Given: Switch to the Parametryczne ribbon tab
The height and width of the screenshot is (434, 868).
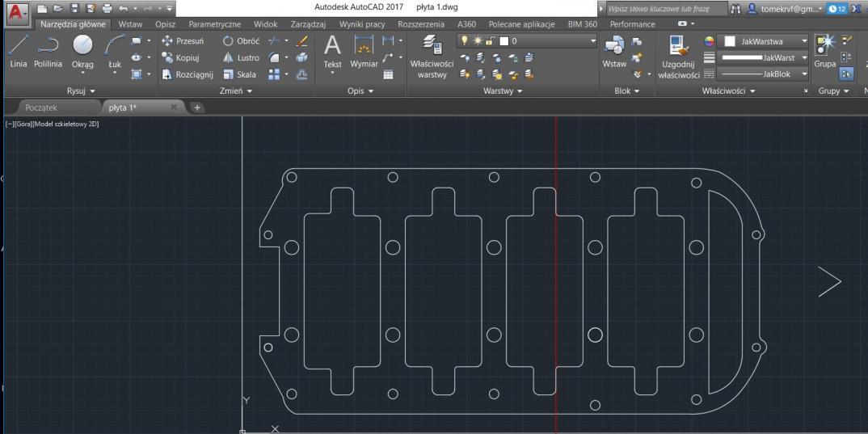Looking at the screenshot, I should click(214, 24).
